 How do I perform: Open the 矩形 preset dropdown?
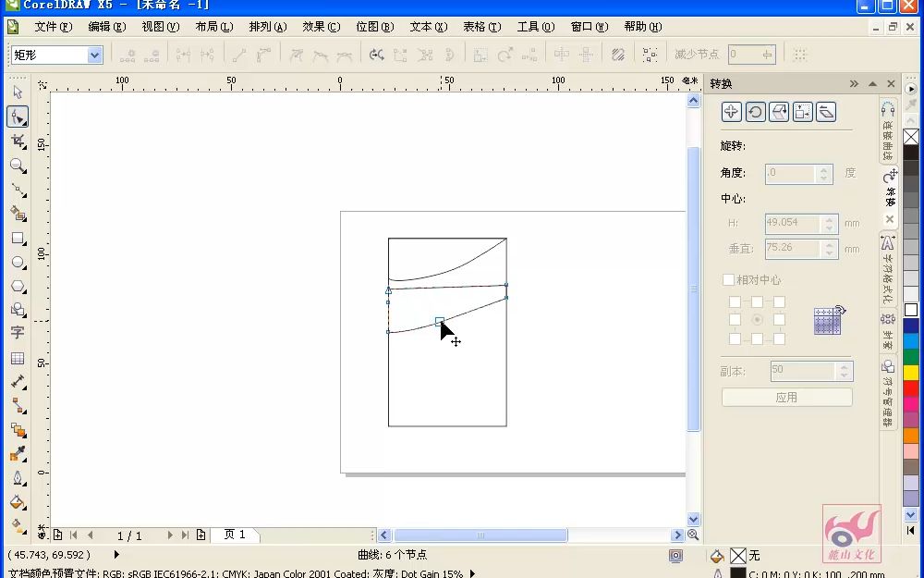95,55
